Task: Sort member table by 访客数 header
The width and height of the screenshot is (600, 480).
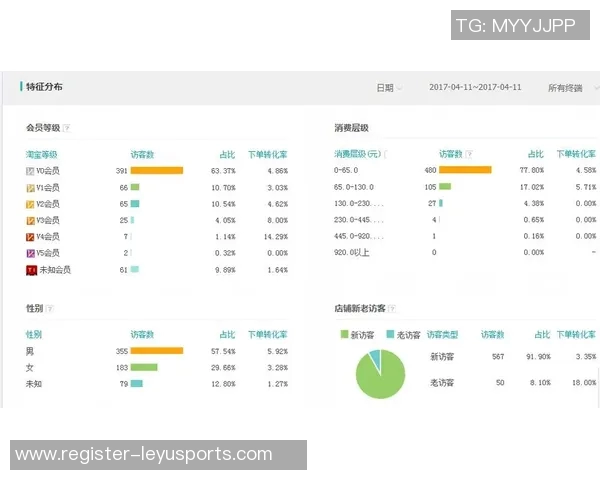Action: click(x=142, y=155)
